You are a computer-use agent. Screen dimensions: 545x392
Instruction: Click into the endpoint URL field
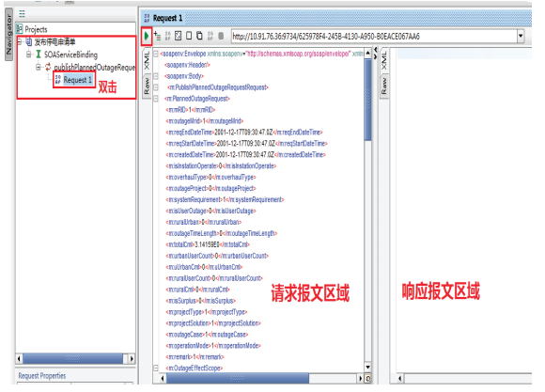click(x=374, y=36)
